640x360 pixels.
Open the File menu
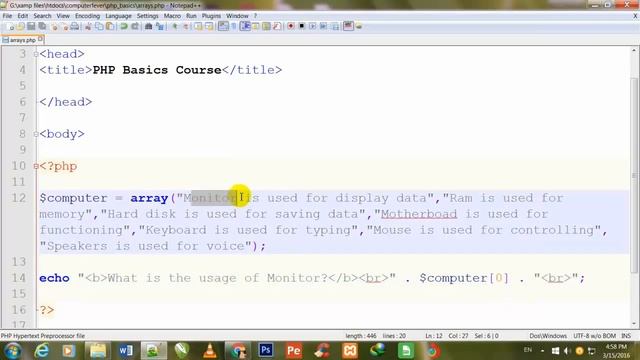point(7,16)
